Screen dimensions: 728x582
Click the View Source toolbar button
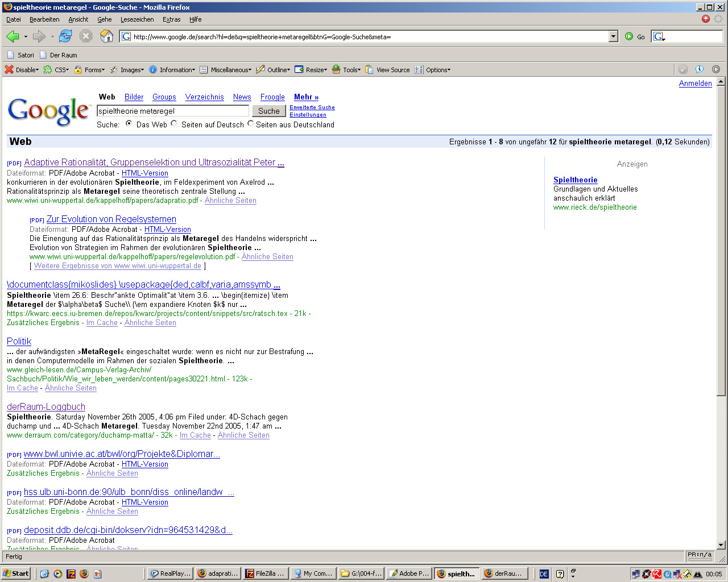tap(387, 70)
